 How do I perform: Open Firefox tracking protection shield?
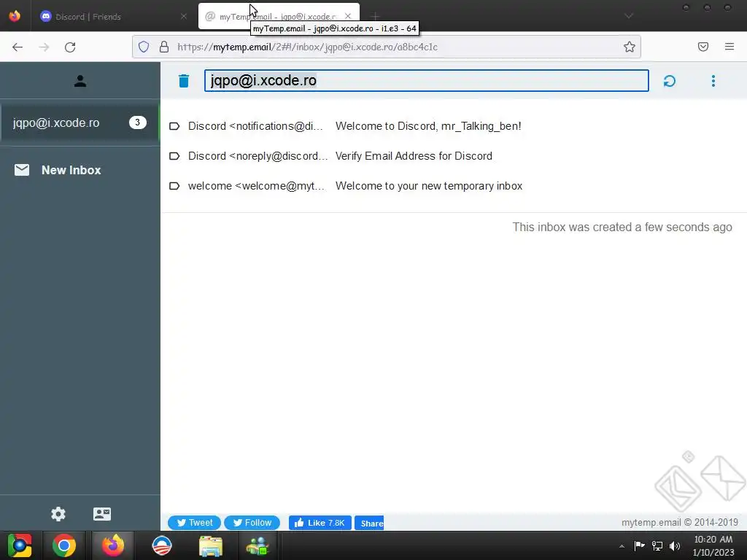point(144,47)
